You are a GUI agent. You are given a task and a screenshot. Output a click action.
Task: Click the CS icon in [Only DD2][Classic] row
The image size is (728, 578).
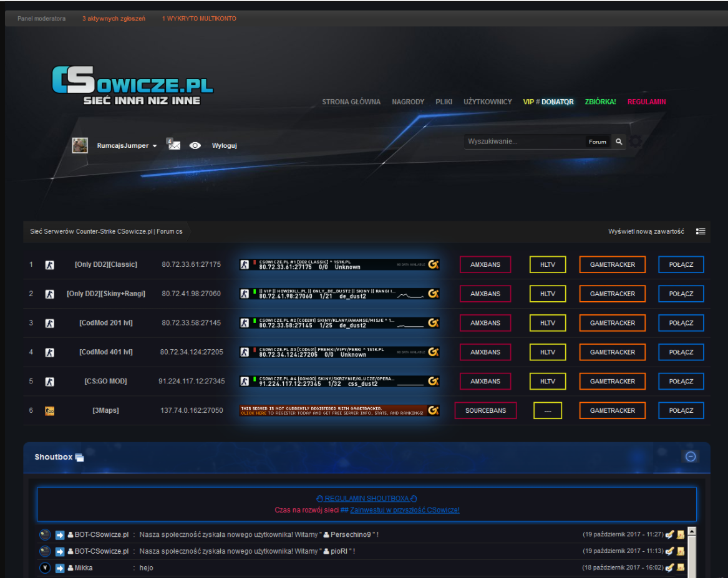(50, 265)
